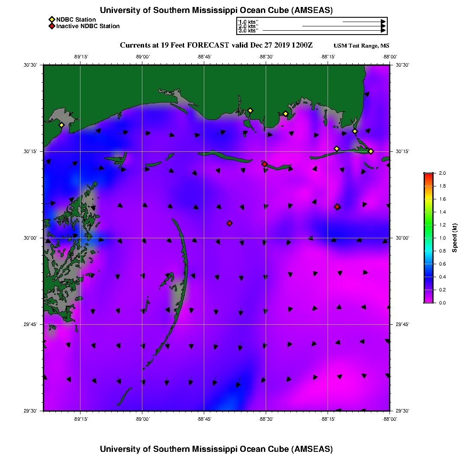
Task: Click the 2.0 kts label in arrow legend
Action: 248,26
